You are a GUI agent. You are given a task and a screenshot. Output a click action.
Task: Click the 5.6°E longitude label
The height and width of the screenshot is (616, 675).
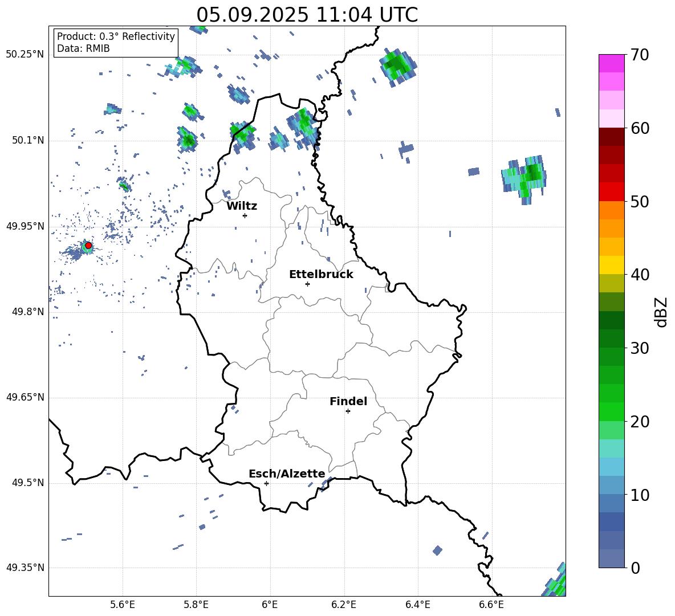coord(123,605)
